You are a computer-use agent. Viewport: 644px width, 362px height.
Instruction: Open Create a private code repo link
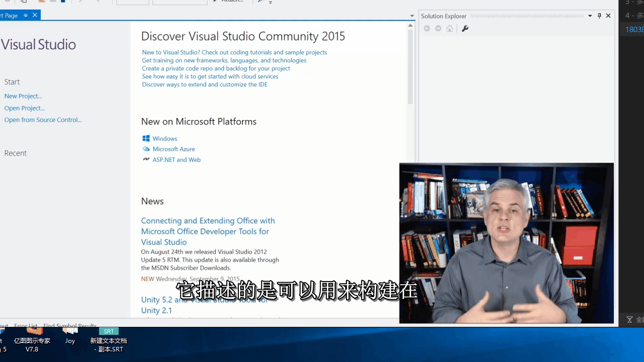click(216, 68)
